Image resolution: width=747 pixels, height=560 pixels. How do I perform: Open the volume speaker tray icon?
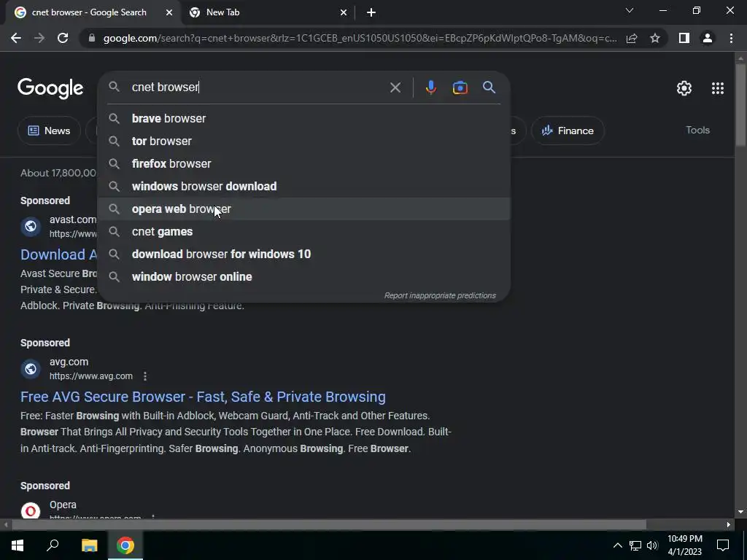pos(652,545)
